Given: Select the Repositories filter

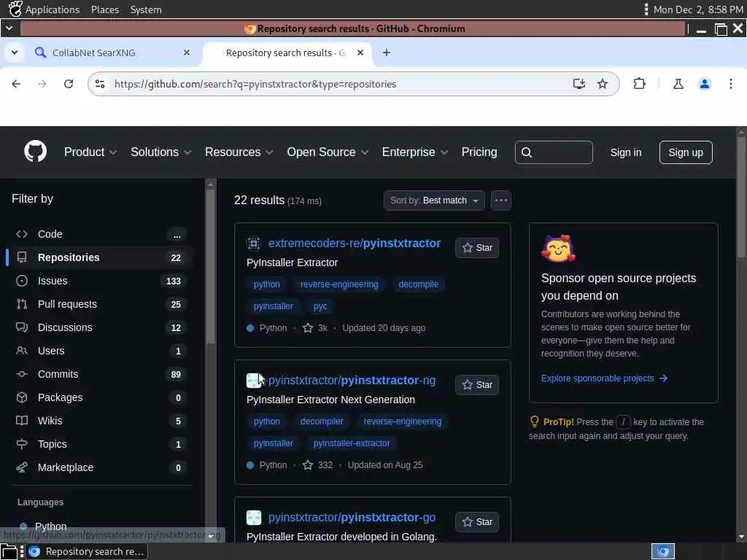Looking at the screenshot, I should point(100,257).
